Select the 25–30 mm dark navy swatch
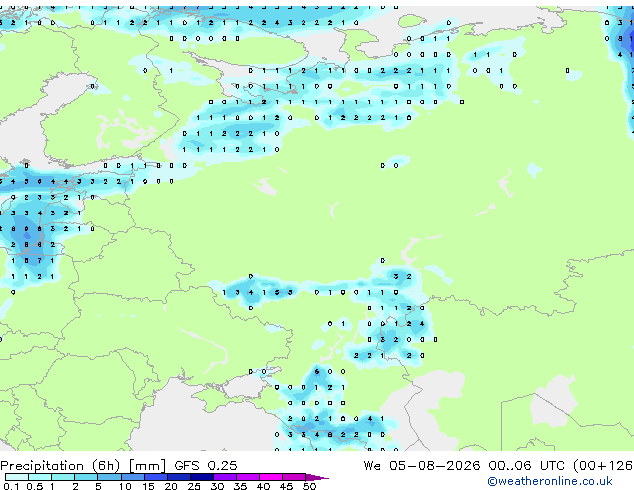This screenshot has width=634, height=490. (202, 477)
